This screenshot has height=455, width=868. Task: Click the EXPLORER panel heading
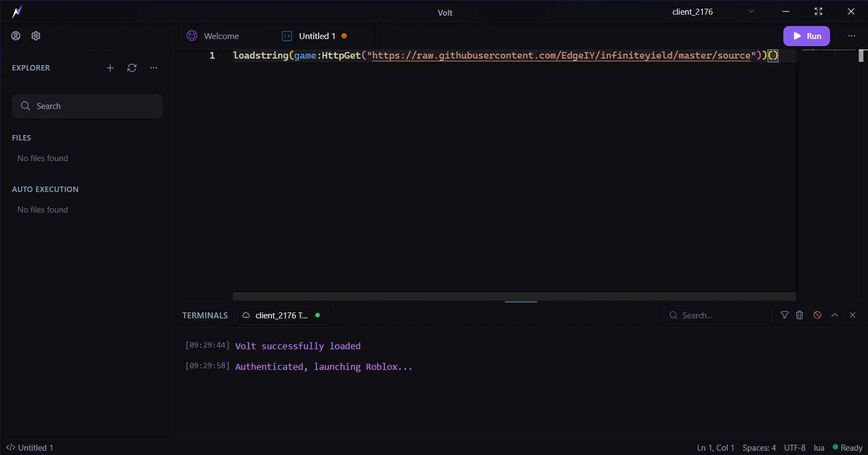pos(31,68)
